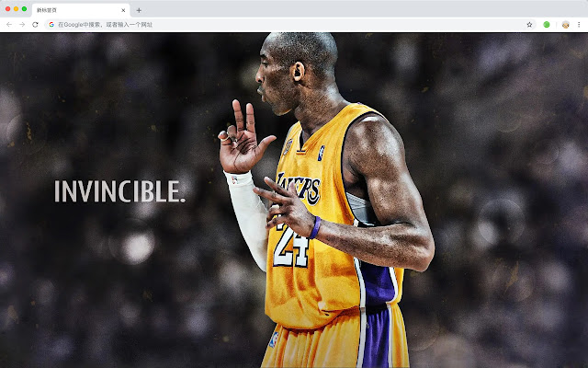Open a new tab with the plus button
This screenshot has height=368, width=588.
click(x=139, y=10)
